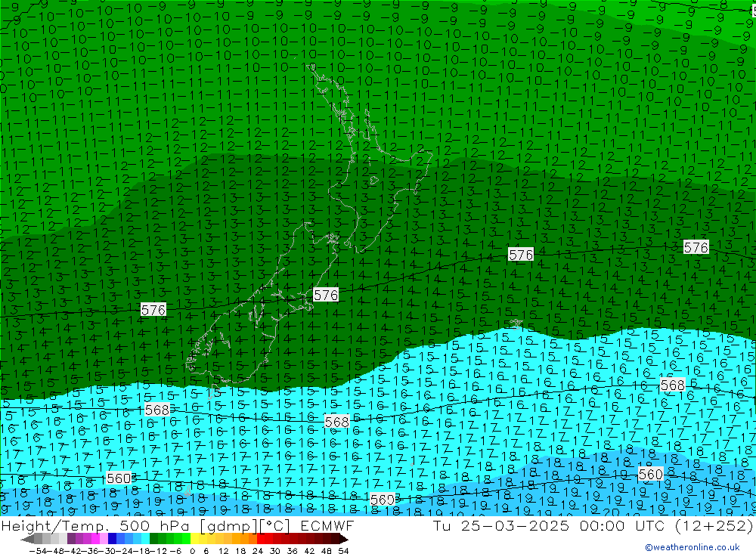
Task: Click the 560 contour label at far right
Action: tap(650, 475)
